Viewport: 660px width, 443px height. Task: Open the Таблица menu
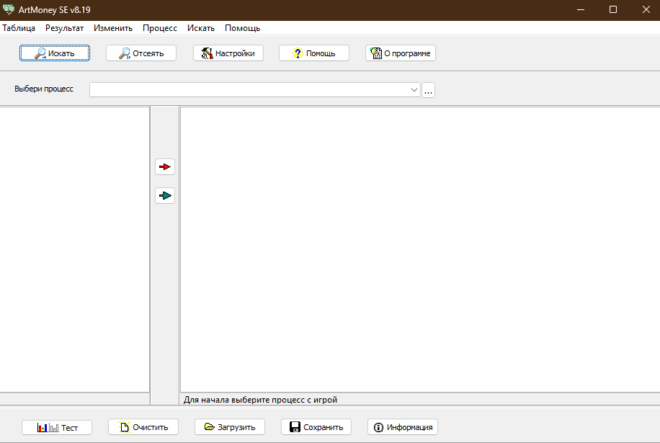19,28
